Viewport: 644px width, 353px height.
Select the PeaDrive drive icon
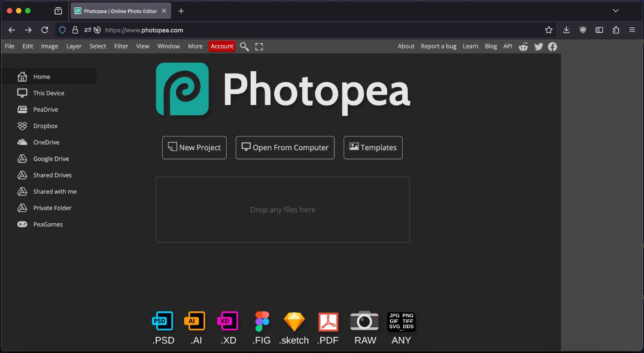22,110
